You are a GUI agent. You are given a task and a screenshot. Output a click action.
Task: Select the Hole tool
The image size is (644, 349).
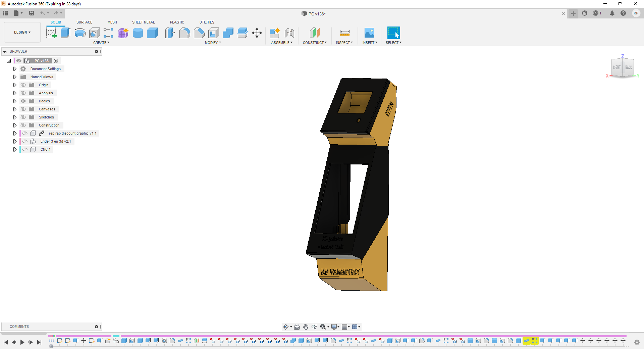click(94, 33)
